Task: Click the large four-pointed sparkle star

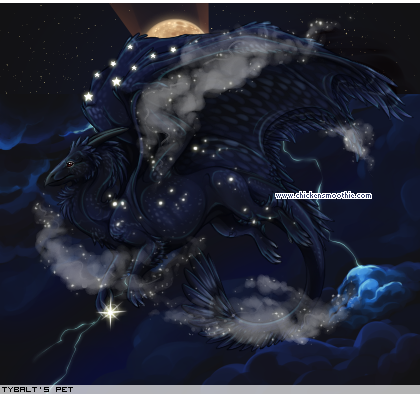Action: click(x=111, y=312)
